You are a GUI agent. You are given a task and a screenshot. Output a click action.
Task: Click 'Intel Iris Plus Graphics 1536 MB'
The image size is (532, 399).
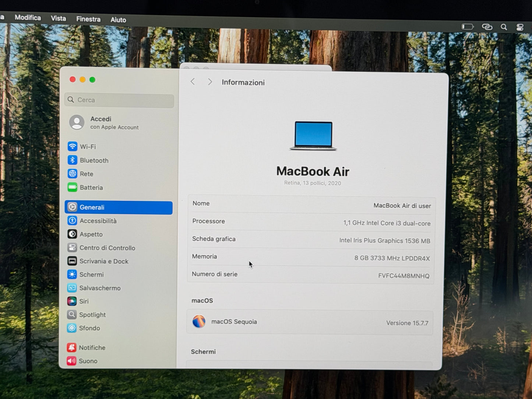[385, 240]
